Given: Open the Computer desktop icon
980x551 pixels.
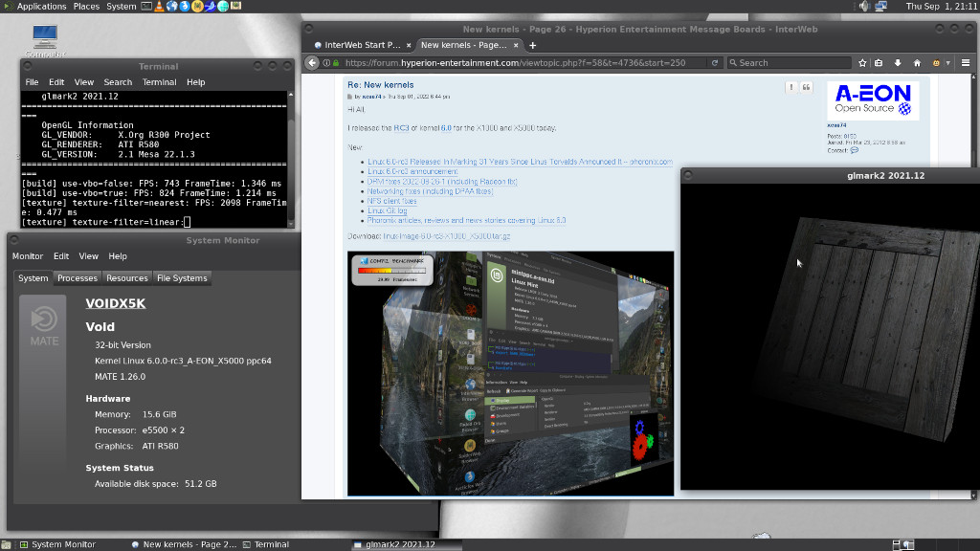Looking at the screenshot, I should (45, 41).
